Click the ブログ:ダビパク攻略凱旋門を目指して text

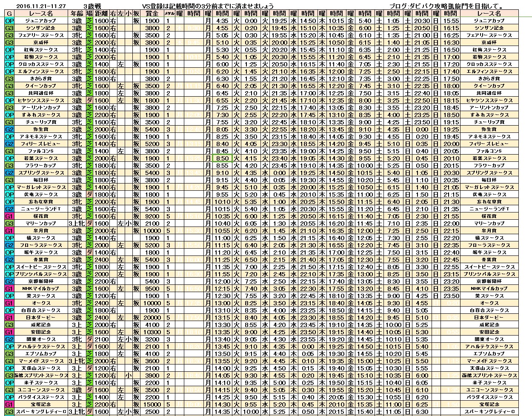pos(447,6)
